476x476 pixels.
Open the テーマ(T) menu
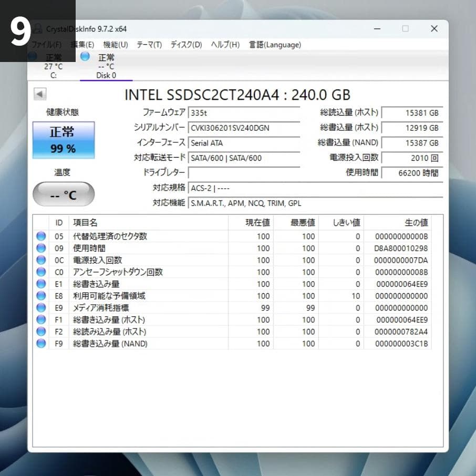tap(149, 45)
